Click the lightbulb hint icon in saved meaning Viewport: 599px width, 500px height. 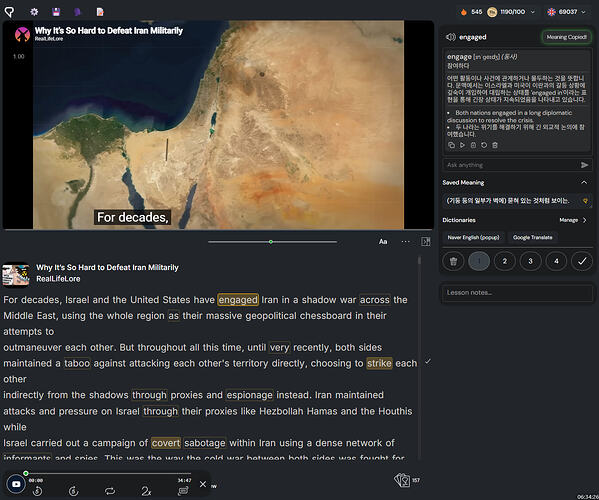(x=585, y=201)
